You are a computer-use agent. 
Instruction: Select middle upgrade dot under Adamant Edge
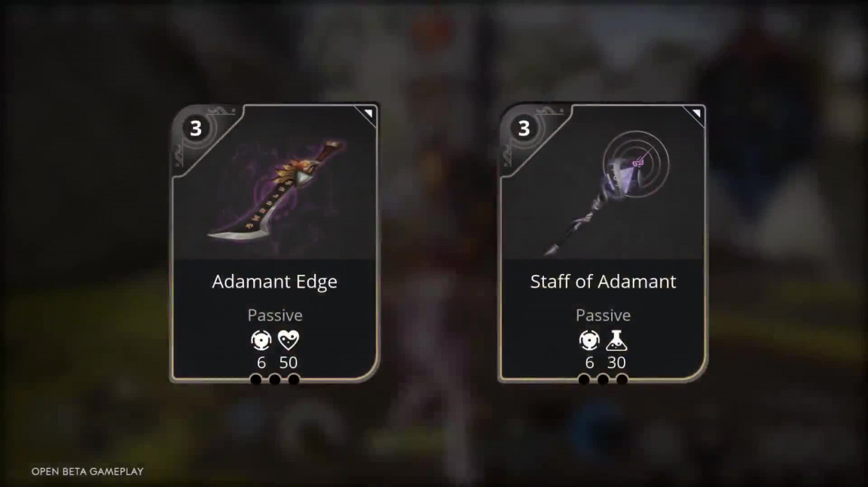pyautogui.click(x=274, y=379)
